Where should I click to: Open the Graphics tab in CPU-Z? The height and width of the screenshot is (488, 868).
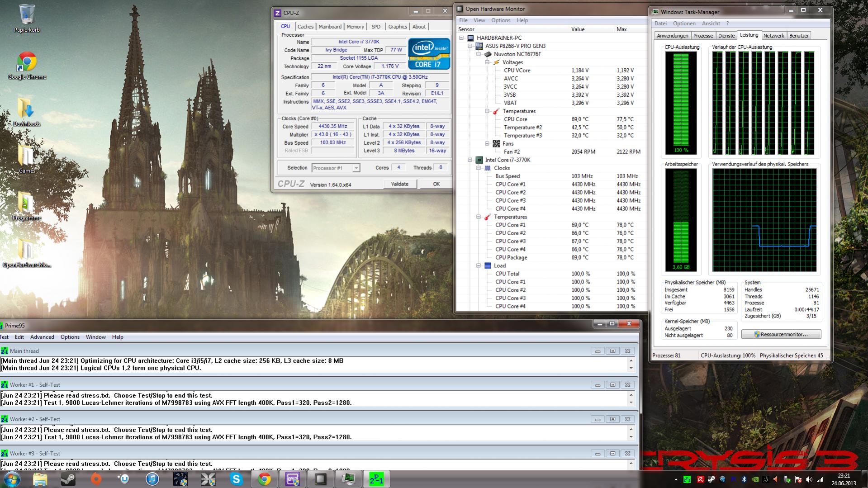click(x=398, y=27)
